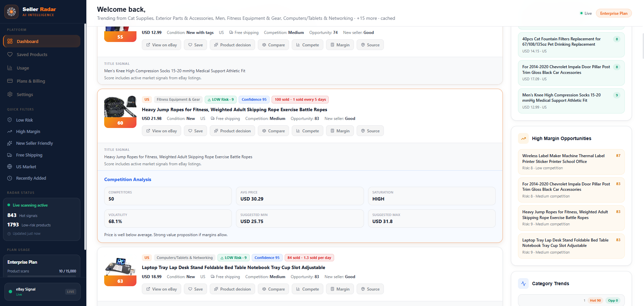The image size is (644, 306).
Task: Save the Heavy Jump Ropes product
Action: click(x=195, y=131)
